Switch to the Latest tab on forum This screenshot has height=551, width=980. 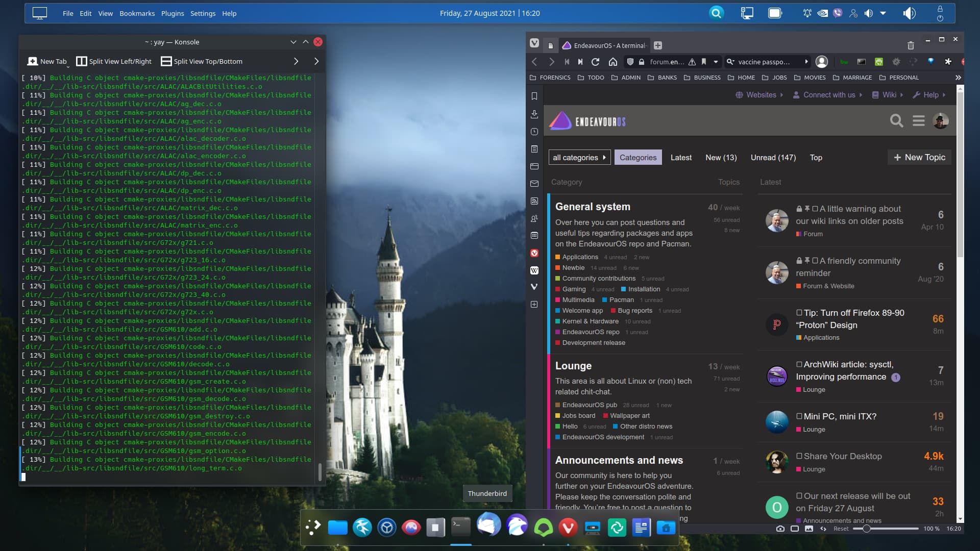pyautogui.click(x=681, y=158)
